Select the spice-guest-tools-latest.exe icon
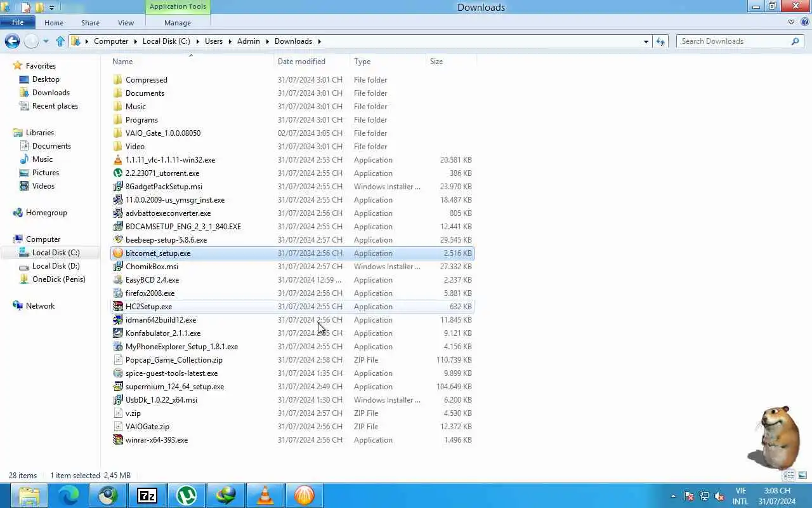 click(117, 373)
